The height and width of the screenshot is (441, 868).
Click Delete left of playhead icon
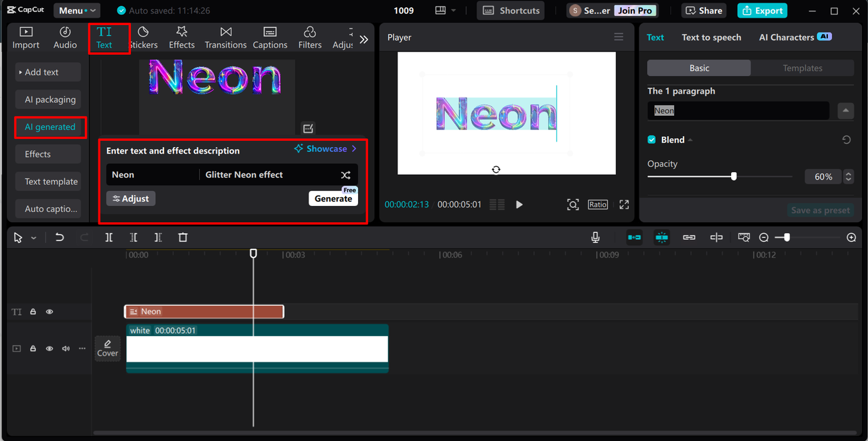click(134, 238)
